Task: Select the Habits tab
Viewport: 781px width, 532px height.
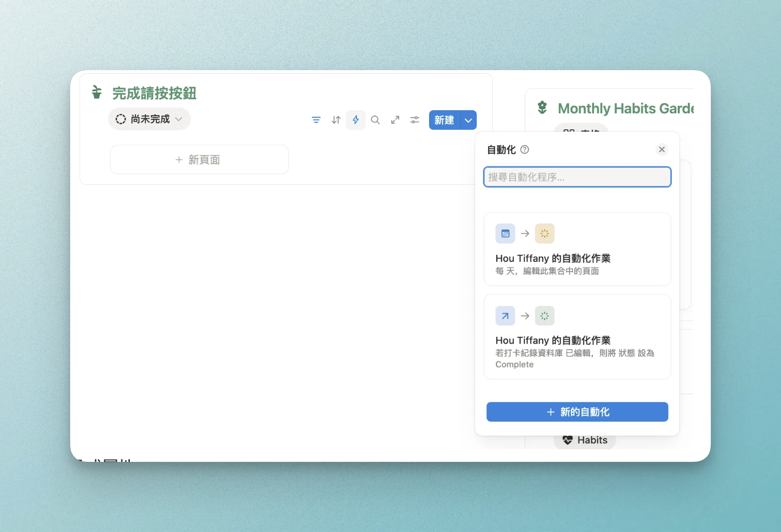Action: [584, 440]
